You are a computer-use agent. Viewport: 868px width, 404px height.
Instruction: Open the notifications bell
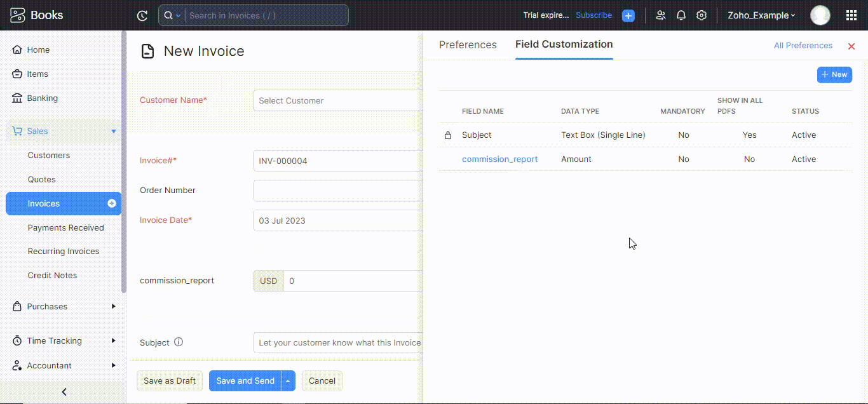click(x=681, y=15)
